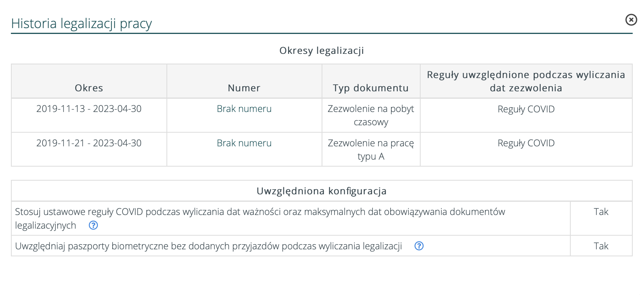Screen dimensions: 644x302
Task: Click the Numer column header
Action: [x=244, y=88]
